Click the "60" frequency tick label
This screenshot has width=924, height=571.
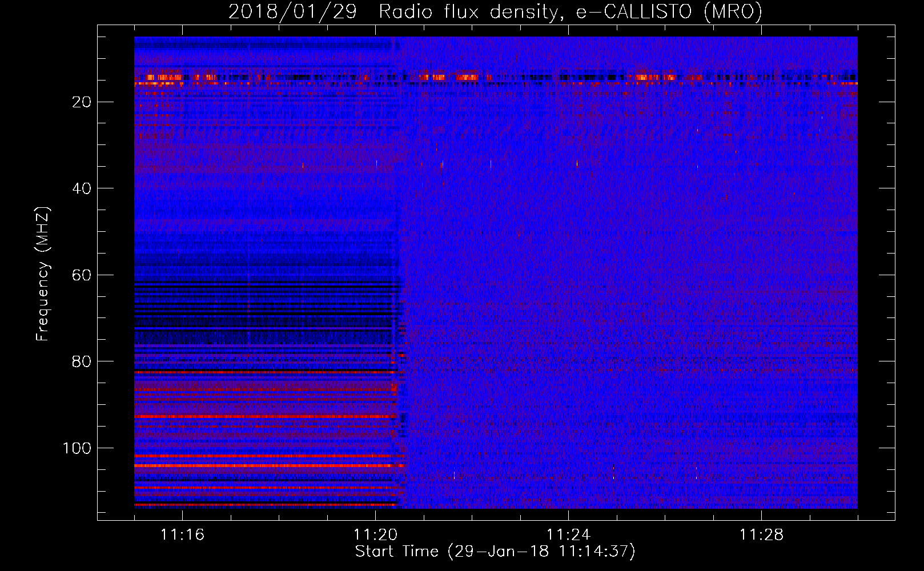[82, 275]
